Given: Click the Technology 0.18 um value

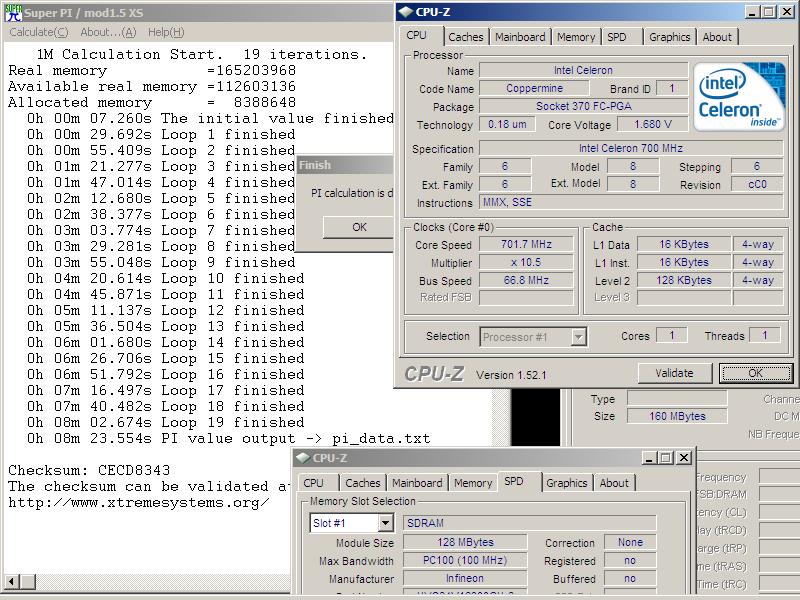Looking at the screenshot, I should pyautogui.click(x=507, y=124).
